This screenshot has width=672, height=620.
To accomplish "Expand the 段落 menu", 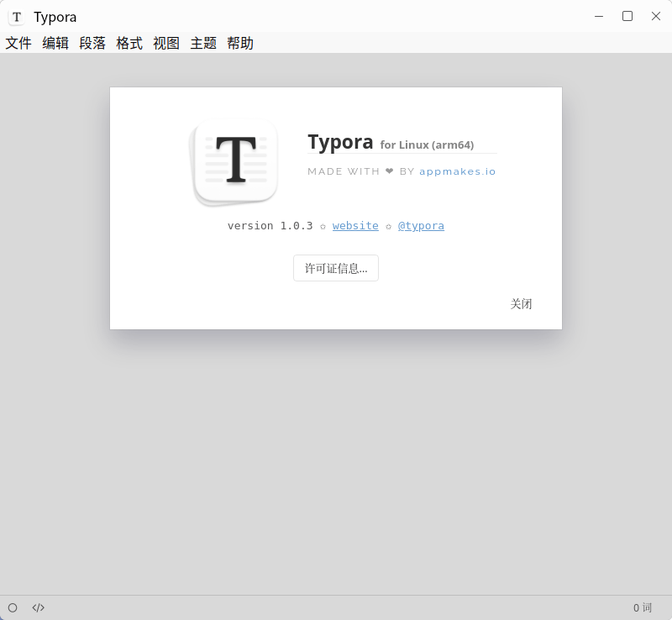I will tap(92, 43).
